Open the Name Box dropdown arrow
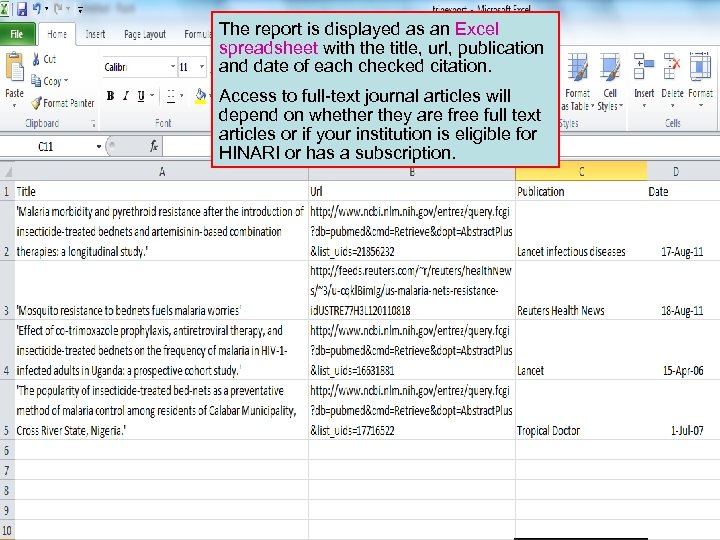The height and width of the screenshot is (540, 720). pyautogui.click(x=98, y=146)
